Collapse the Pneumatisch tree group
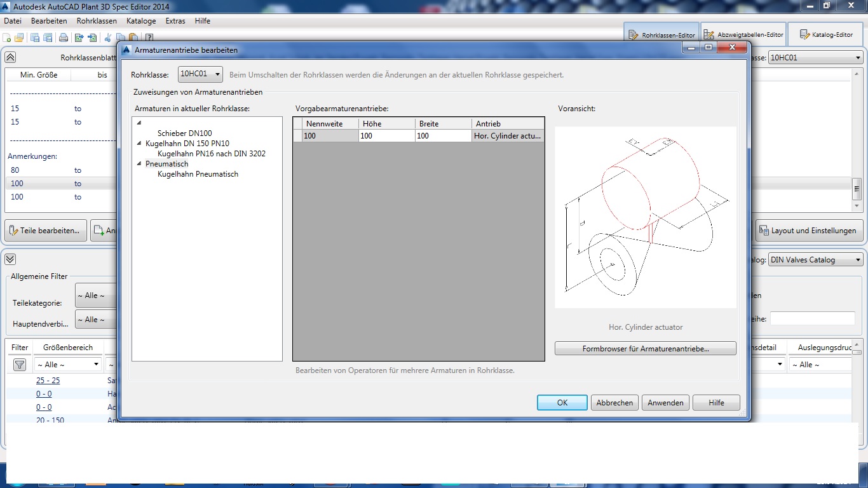This screenshot has width=868, height=488. pyautogui.click(x=139, y=164)
